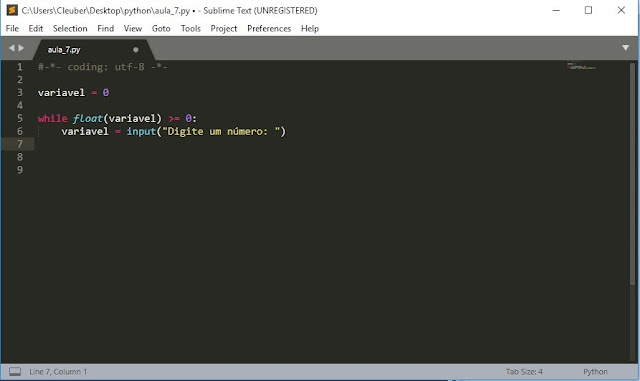The image size is (640, 381).
Task: Click the Sublime Text app icon in title bar
Action: 12,10
